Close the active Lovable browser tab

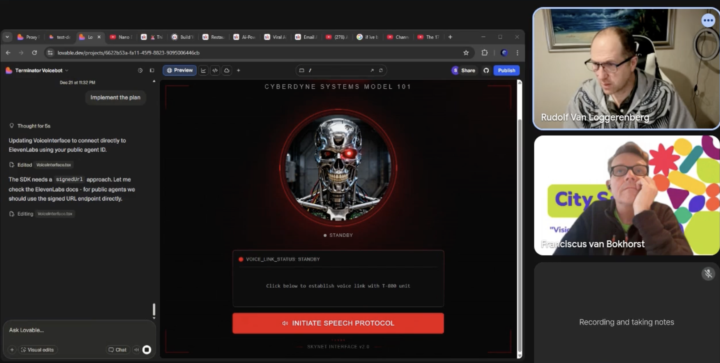coord(99,37)
